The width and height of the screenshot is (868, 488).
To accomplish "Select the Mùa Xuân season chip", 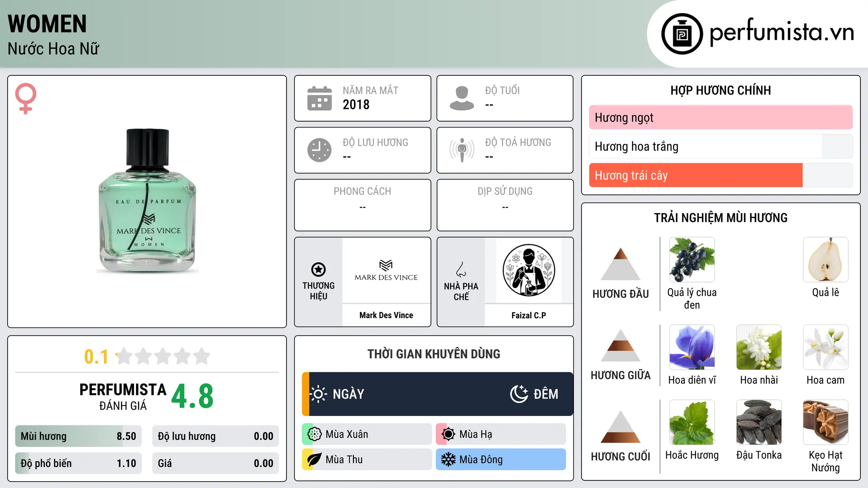I will (367, 434).
